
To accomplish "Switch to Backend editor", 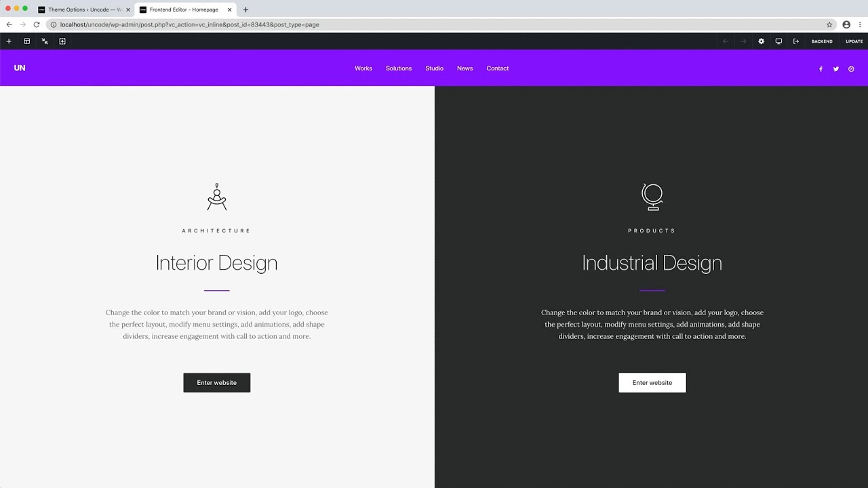I will (822, 41).
